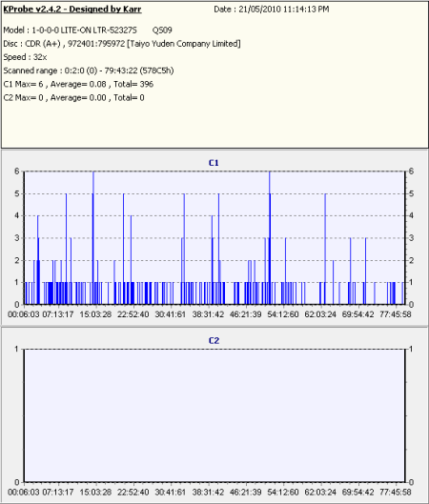Click the C1 chart title
This screenshot has height=504, width=429.
[214, 163]
